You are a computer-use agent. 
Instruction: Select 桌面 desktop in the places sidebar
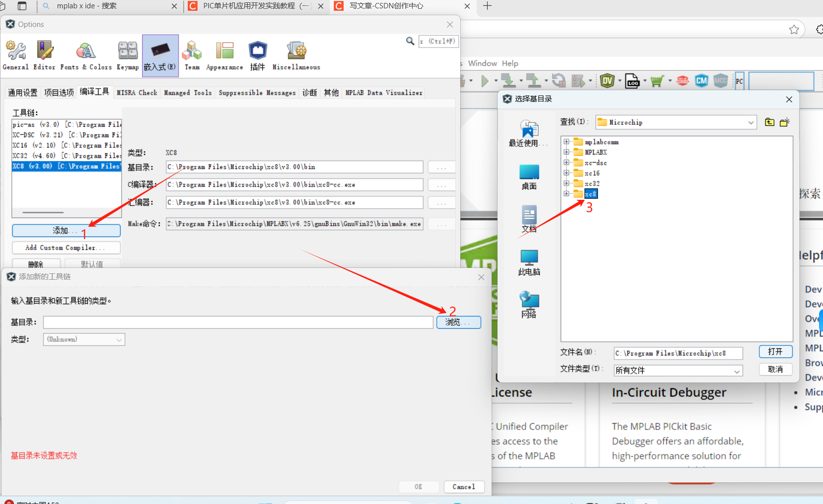pyautogui.click(x=529, y=177)
